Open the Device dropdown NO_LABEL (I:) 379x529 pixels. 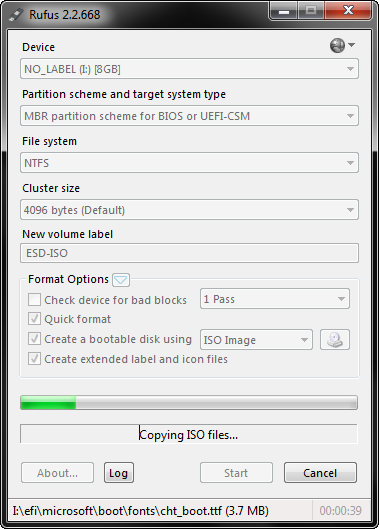coord(189,69)
